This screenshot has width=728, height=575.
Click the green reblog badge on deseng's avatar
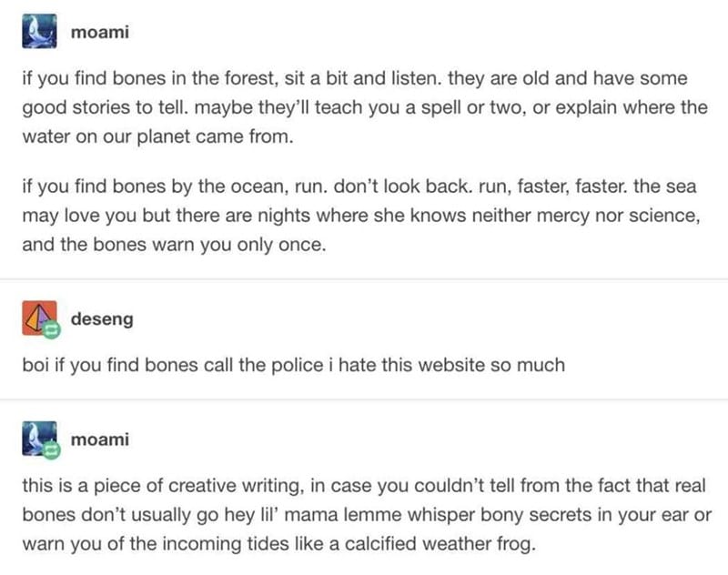51,329
